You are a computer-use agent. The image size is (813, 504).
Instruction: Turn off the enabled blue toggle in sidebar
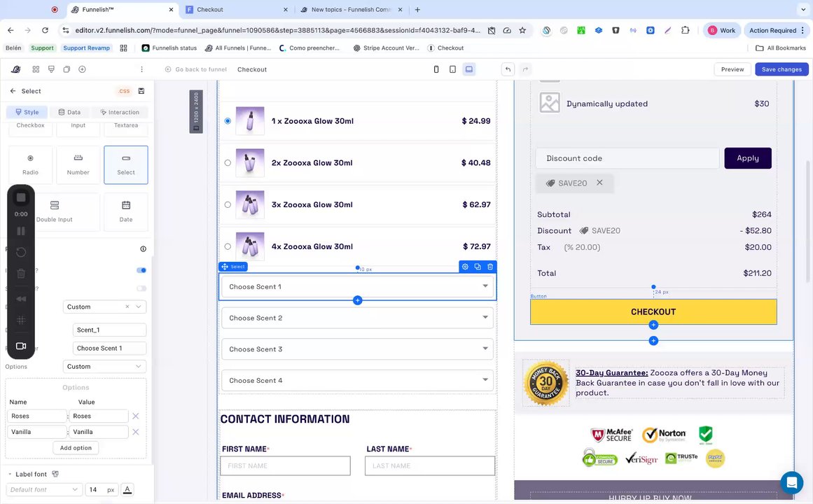point(141,270)
